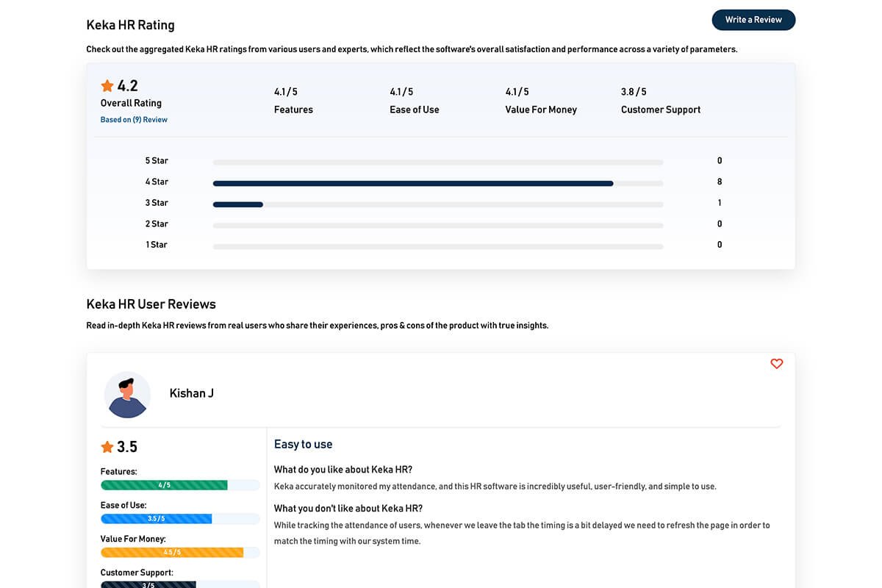The height and width of the screenshot is (588, 882).
Task: Click the orange star beside 4.2 overall rating
Action: (107, 85)
